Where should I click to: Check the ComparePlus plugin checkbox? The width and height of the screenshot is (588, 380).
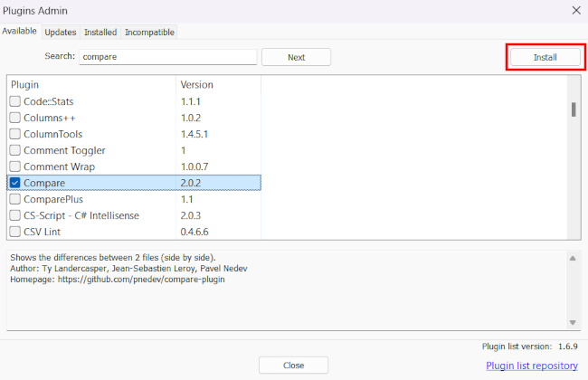tap(15, 199)
